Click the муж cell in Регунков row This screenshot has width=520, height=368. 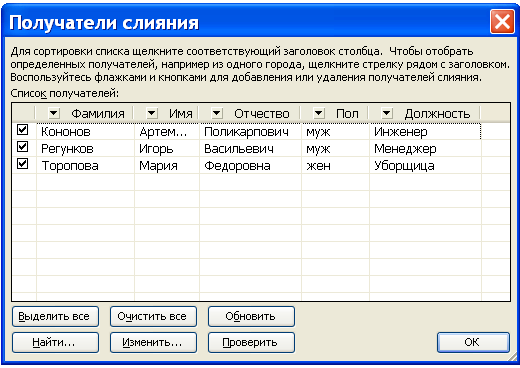point(335,148)
